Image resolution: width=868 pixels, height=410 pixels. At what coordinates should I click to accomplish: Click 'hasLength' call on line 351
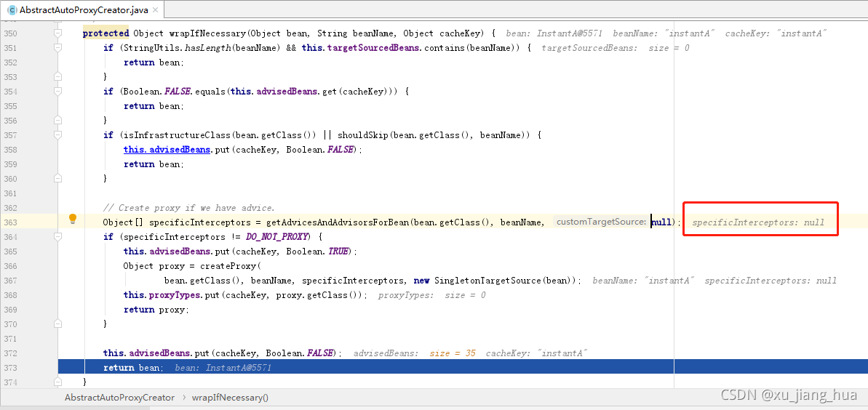[x=209, y=48]
